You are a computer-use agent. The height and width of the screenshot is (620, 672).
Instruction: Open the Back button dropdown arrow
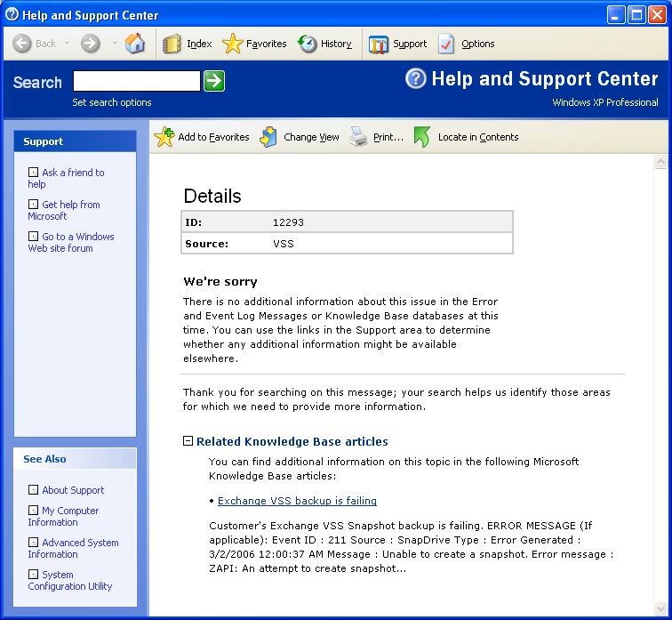tap(67, 44)
